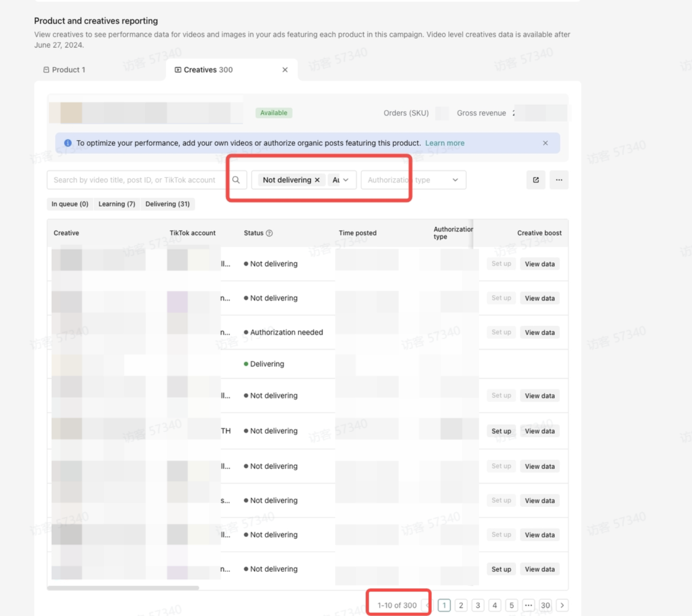Expand the status filter dropdown chevron
This screenshot has height=616, width=692.
pyautogui.click(x=346, y=180)
